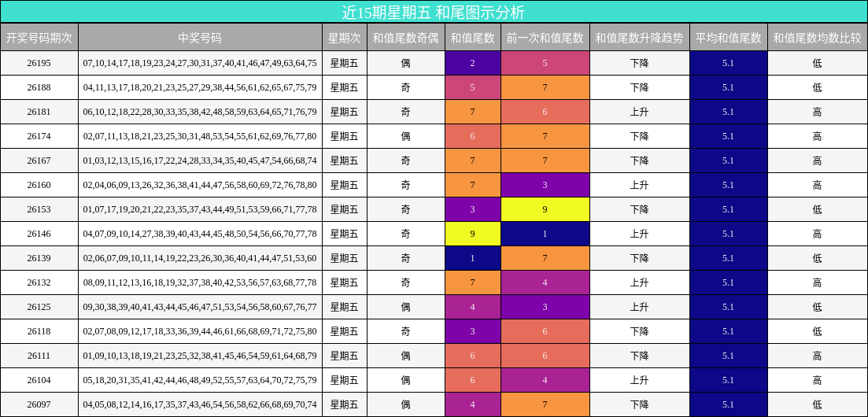Click the dark blue 前一次和值尾数 cell 1 in row 26146
This screenshot has height=417, width=868.
point(545,234)
